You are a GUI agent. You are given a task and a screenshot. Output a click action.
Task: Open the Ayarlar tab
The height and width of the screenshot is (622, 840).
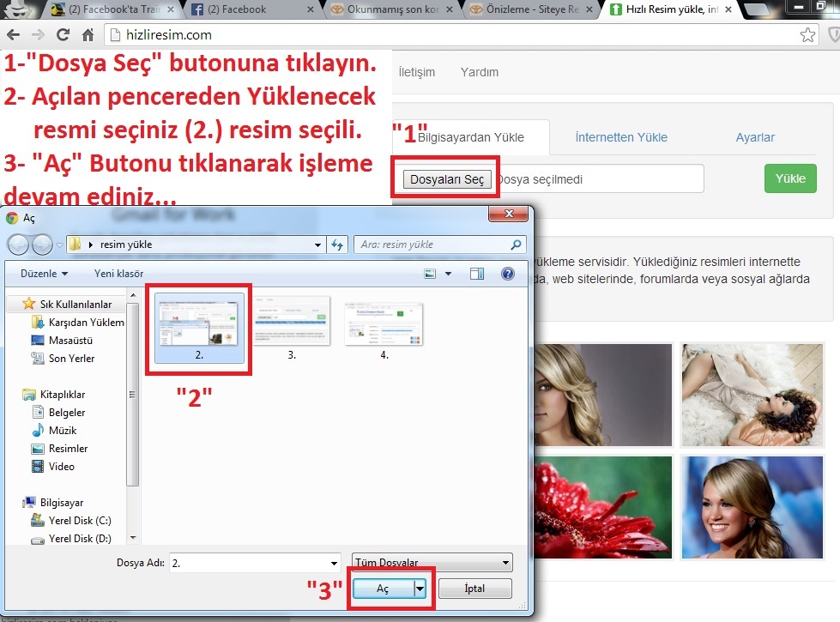point(754,137)
